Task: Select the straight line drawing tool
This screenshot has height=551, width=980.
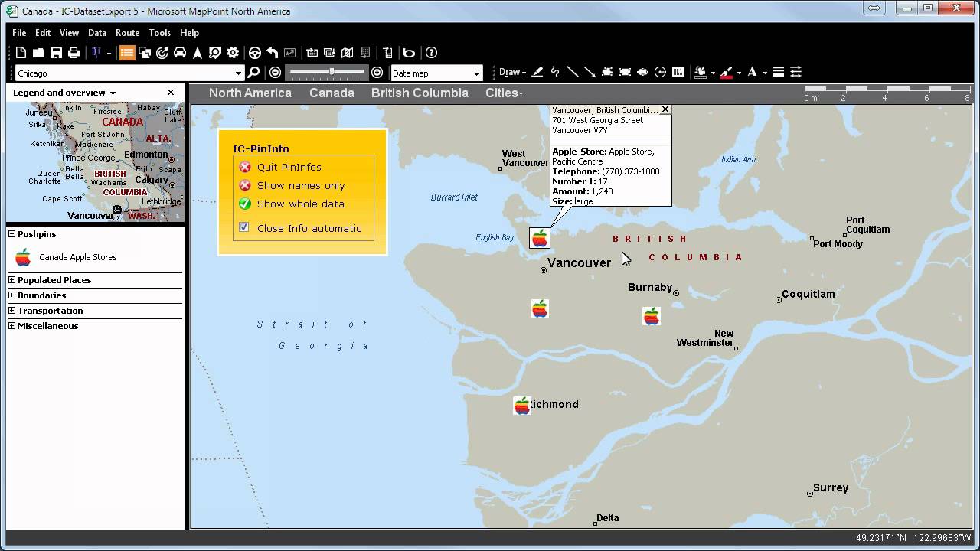Action: click(x=573, y=72)
